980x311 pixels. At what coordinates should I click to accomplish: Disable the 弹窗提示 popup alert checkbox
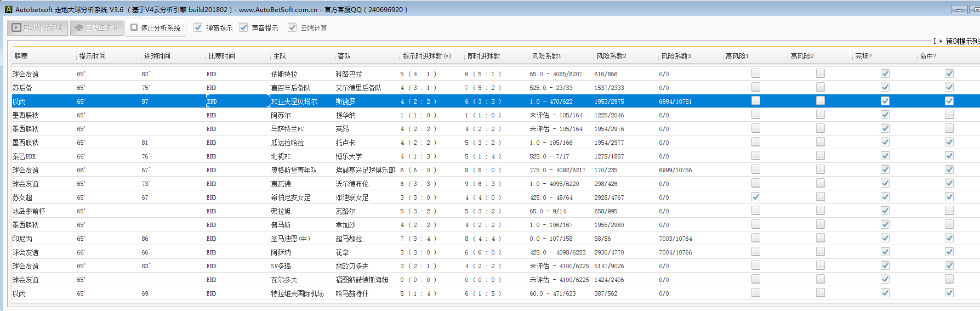pyautogui.click(x=198, y=27)
